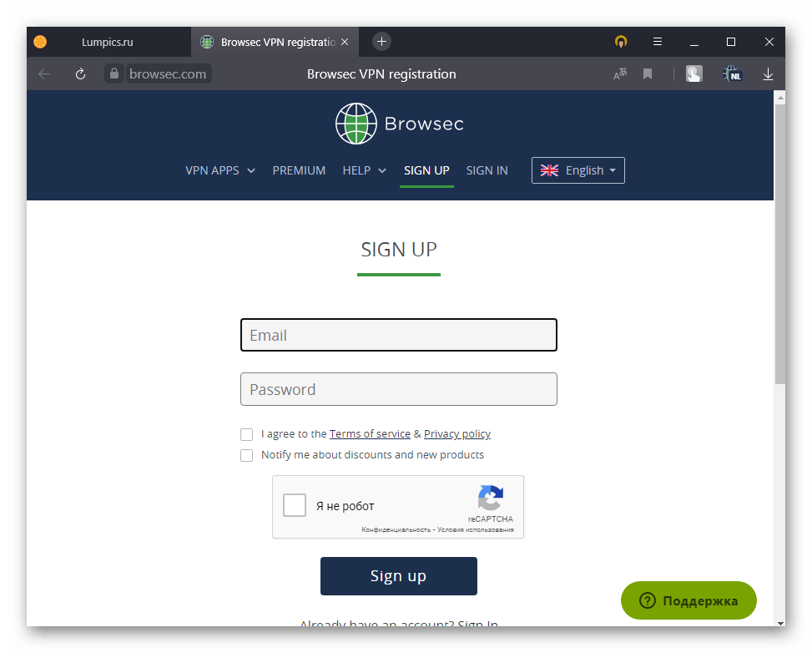Maximize the browser window
The height and width of the screenshot is (653, 812).
pos(731,42)
